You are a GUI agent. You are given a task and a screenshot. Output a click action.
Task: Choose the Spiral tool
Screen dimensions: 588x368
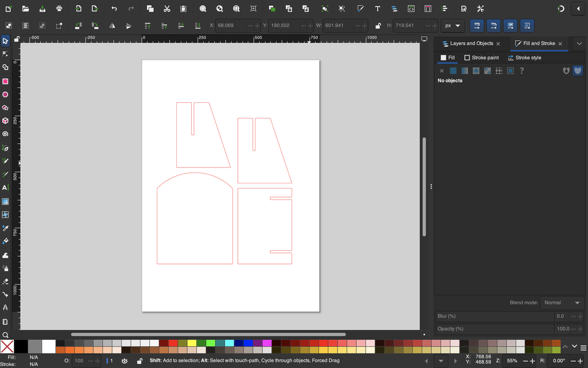(5, 134)
